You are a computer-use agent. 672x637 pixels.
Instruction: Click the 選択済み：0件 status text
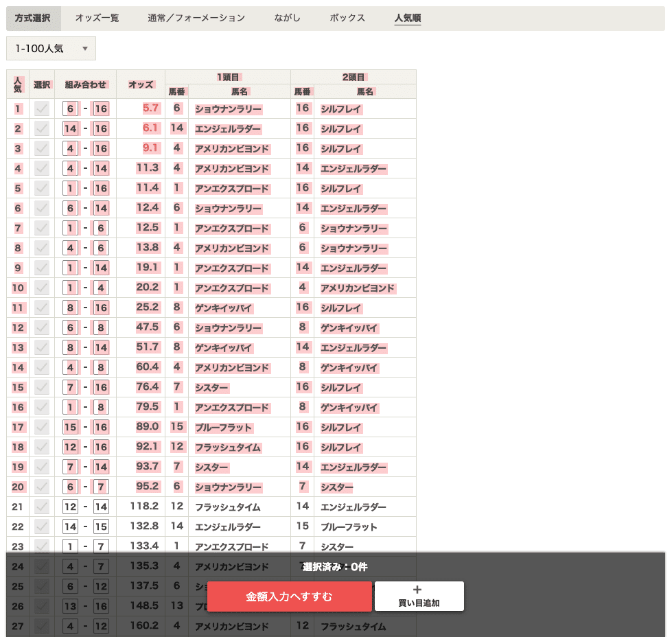tap(335, 567)
